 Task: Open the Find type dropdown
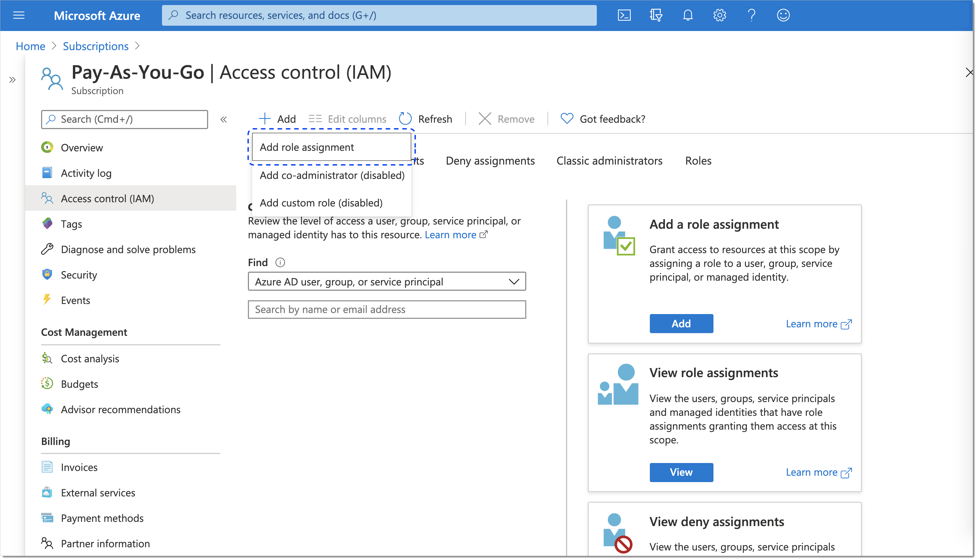pyautogui.click(x=387, y=281)
